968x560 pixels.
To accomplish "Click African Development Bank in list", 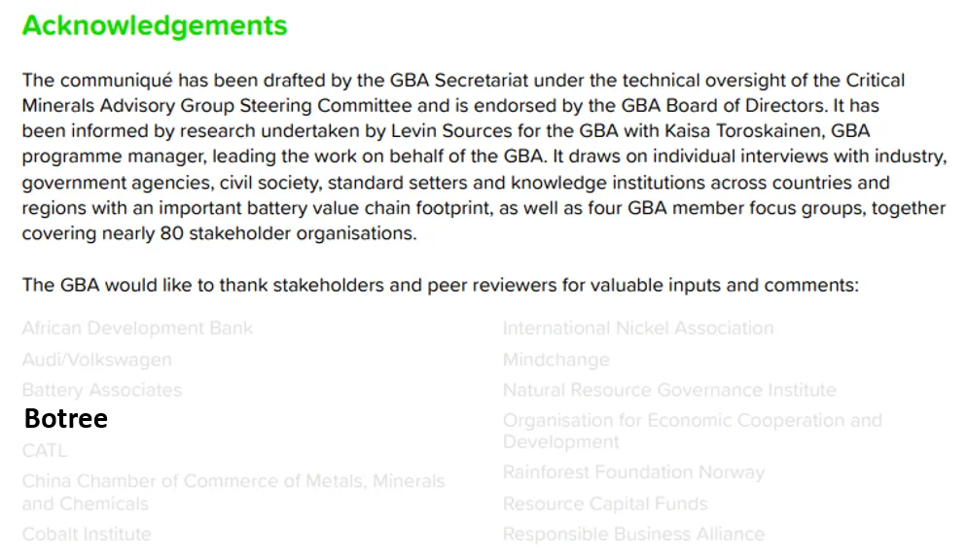I will (x=138, y=328).
